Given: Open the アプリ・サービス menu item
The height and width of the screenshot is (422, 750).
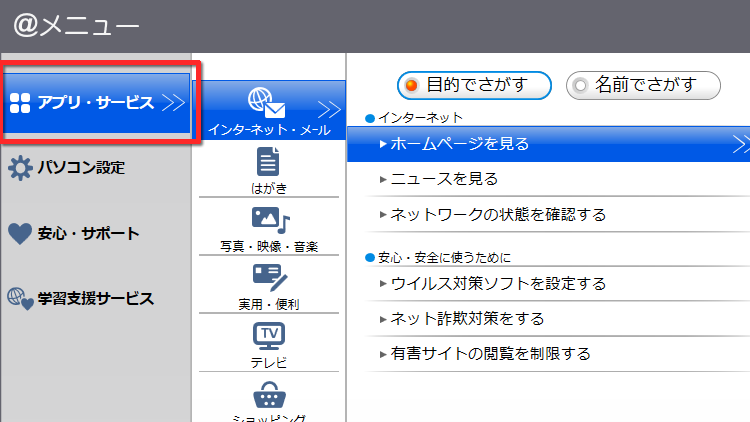Looking at the screenshot, I should click(97, 103).
